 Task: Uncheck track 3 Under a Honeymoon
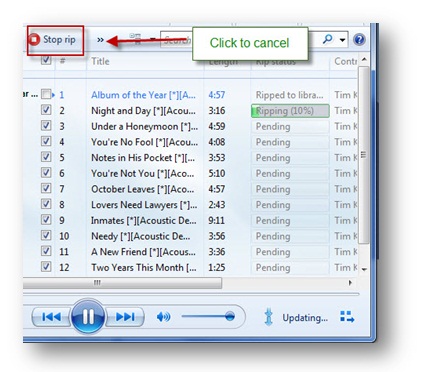(x=46, y=126)
